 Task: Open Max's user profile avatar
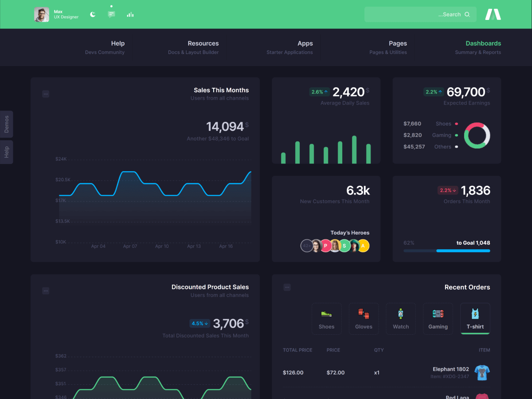42,15
